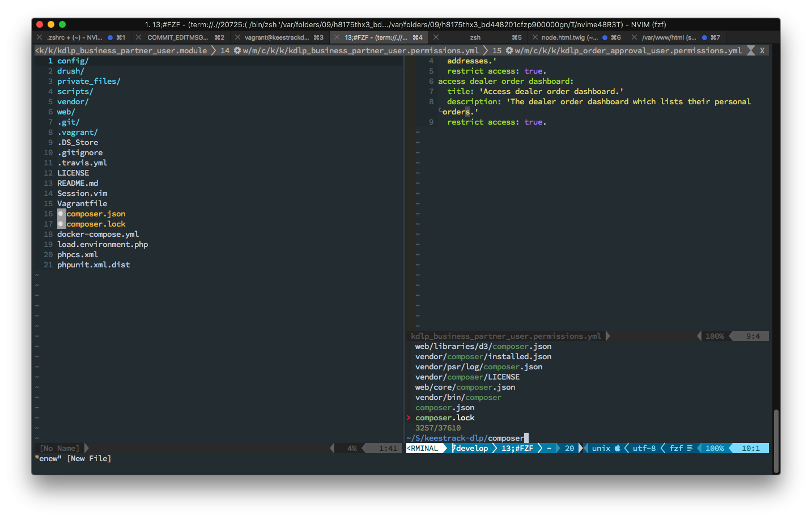Select LICENSE in file list

pyautogui.click(x=73, y=173)
